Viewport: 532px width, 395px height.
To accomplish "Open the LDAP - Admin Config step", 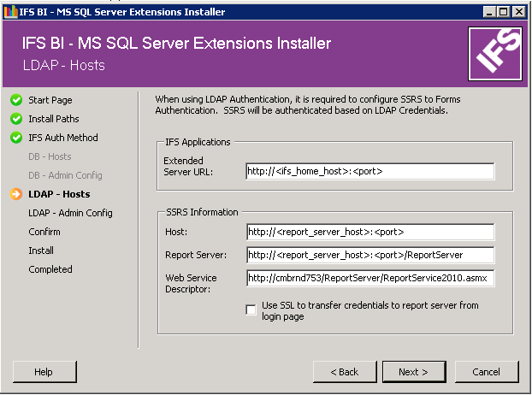I will pyautogui.click(x=70, y=213).
